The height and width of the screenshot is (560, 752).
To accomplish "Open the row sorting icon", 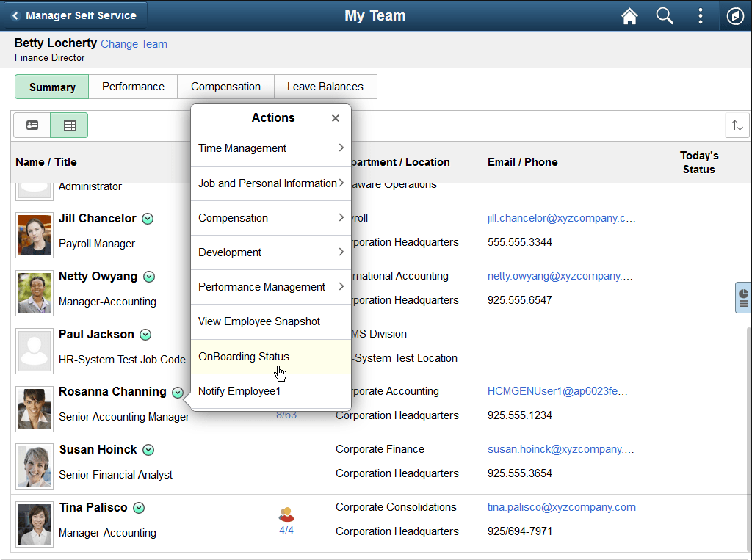I will point(737,125).
